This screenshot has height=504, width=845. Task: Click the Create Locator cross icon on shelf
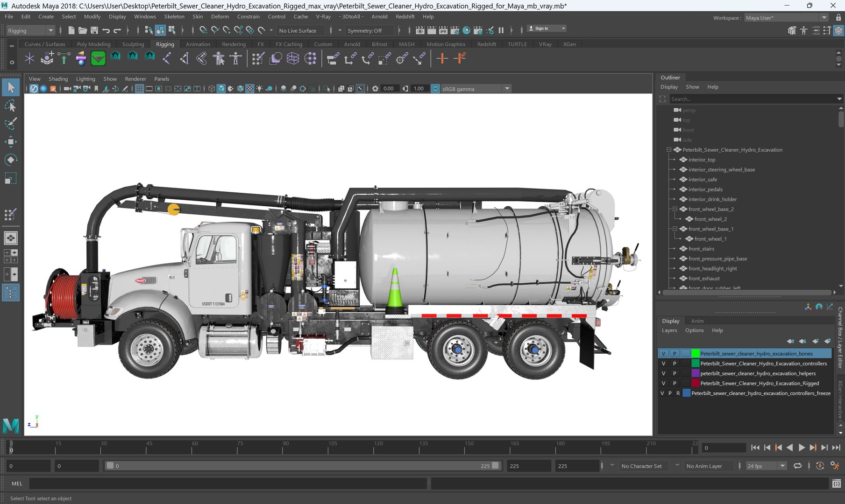tap(29, 58)
